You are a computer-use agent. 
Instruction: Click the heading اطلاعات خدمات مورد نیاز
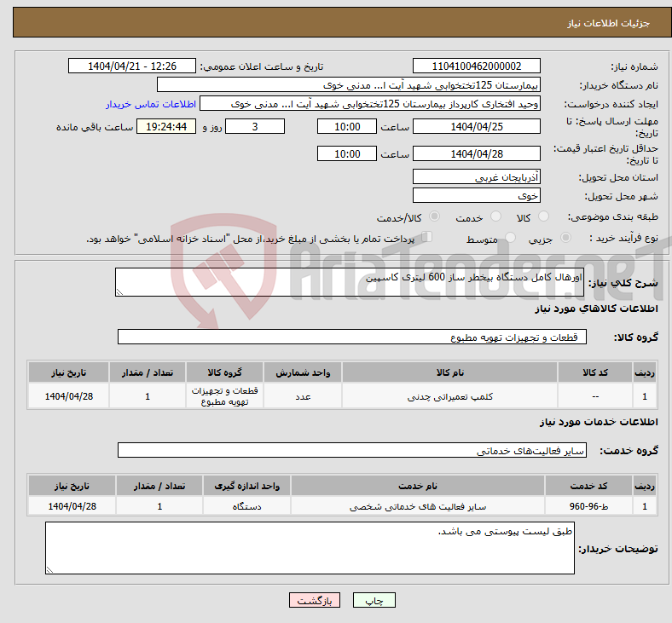coord(599,422)
